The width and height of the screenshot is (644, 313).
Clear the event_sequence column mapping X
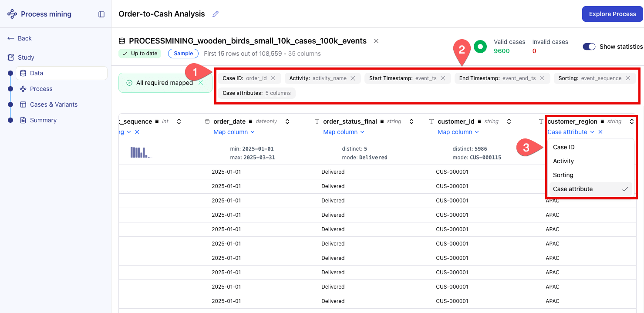(137, 132)
